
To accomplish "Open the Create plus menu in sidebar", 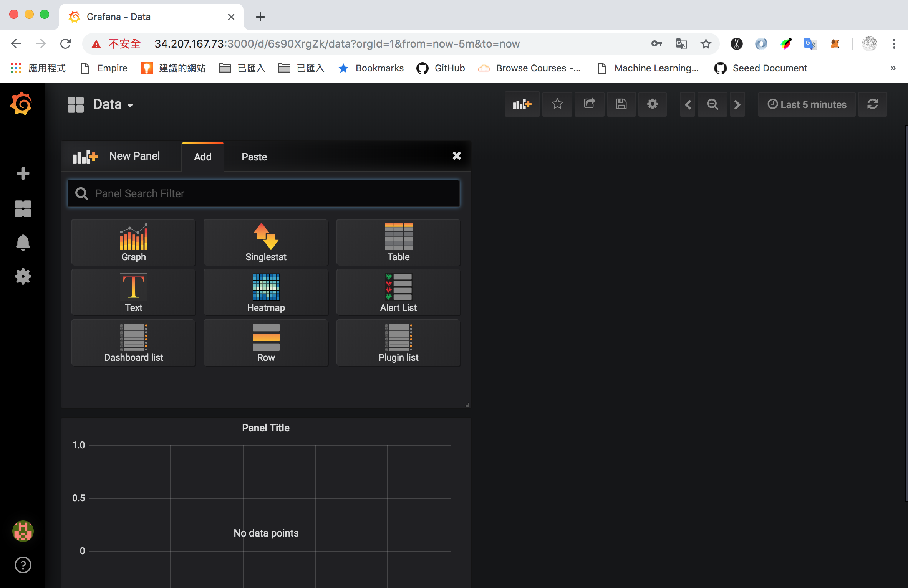I will click(x=23, y=173).
